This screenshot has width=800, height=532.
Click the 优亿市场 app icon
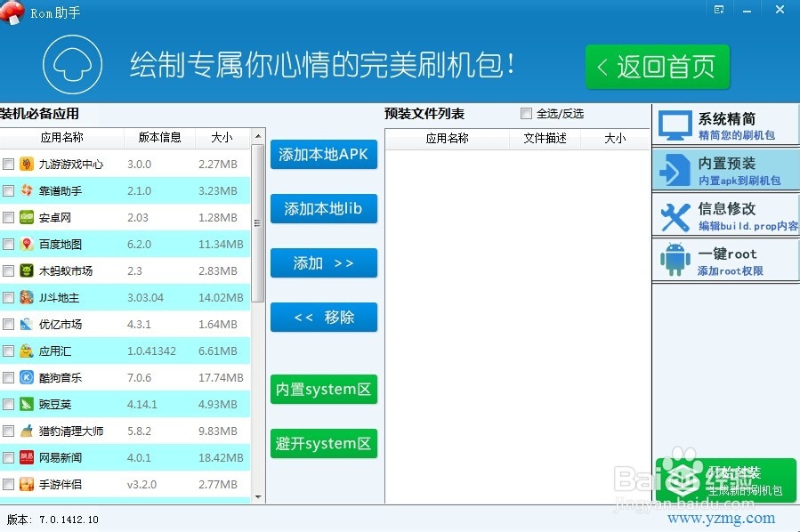click(27, 324)
